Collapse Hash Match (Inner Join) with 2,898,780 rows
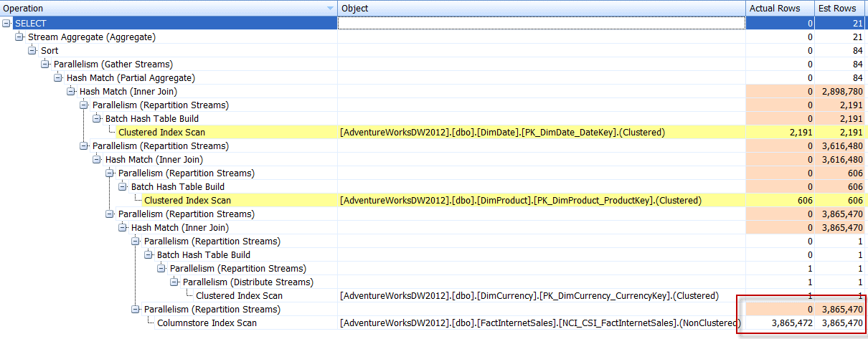This screenshot has width=868, height=339. (71, 91)
